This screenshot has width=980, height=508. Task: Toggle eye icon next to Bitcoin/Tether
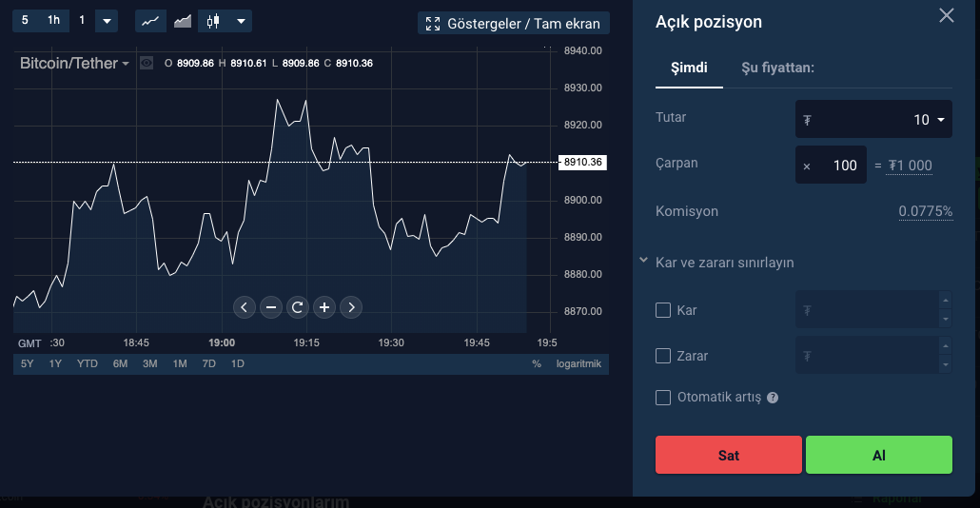(x=147, y=64)
